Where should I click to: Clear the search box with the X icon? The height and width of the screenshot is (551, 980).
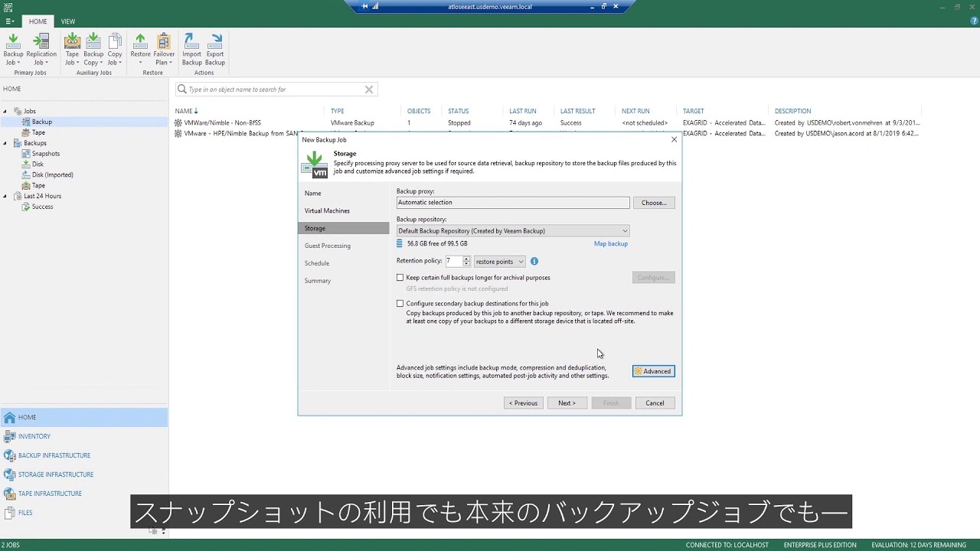[x=368, y=90]
